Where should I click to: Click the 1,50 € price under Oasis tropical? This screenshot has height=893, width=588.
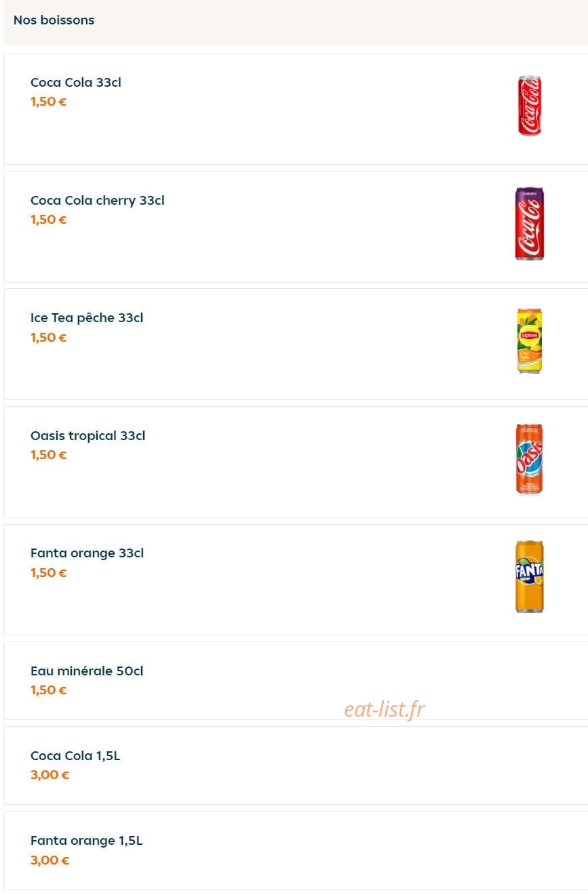pos(49,455)
